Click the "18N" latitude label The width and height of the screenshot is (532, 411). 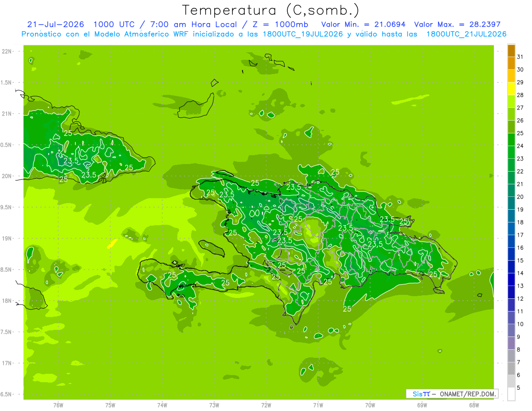(x=7, y=301)
